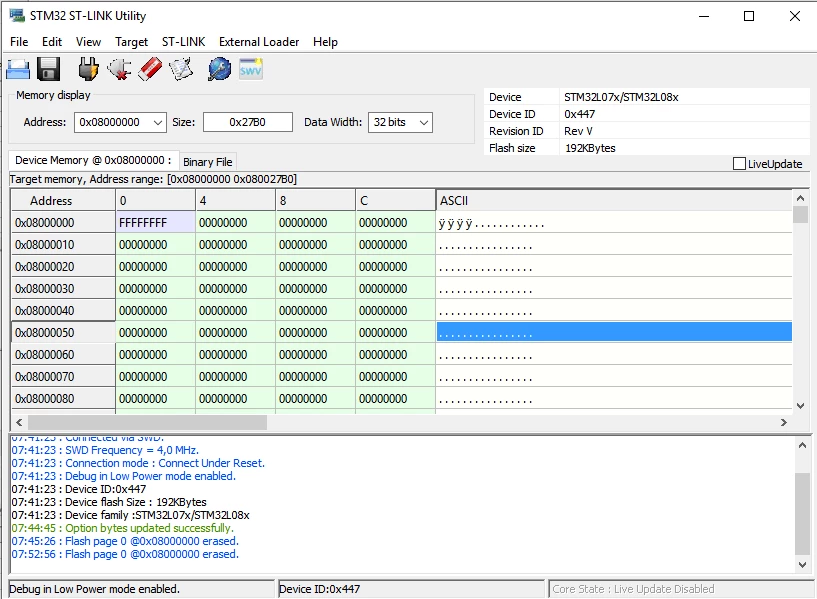This screenshot has height=599, width=817.
Task: Open the SWV viewer icon
Action: coord(251,69)
